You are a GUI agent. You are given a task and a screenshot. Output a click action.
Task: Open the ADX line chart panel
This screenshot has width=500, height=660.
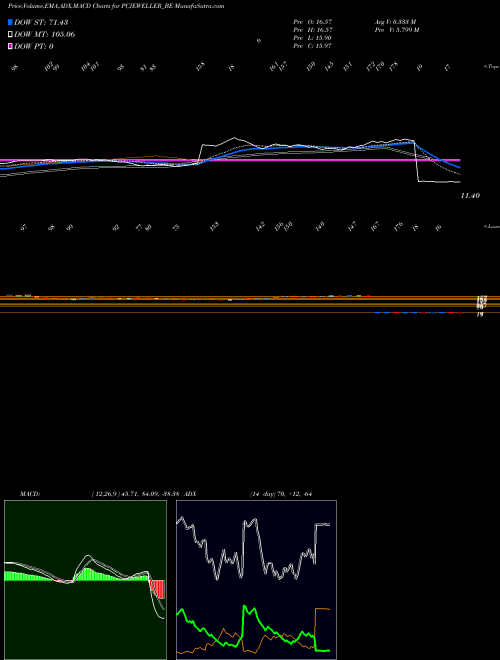pyautogui.click(x=256, y=580)
